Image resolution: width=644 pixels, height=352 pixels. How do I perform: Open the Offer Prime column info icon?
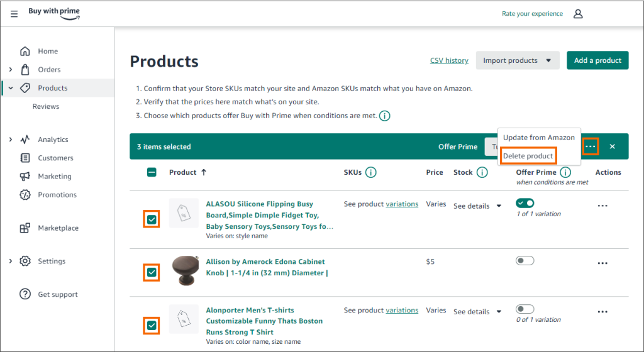tap(565, 172)
